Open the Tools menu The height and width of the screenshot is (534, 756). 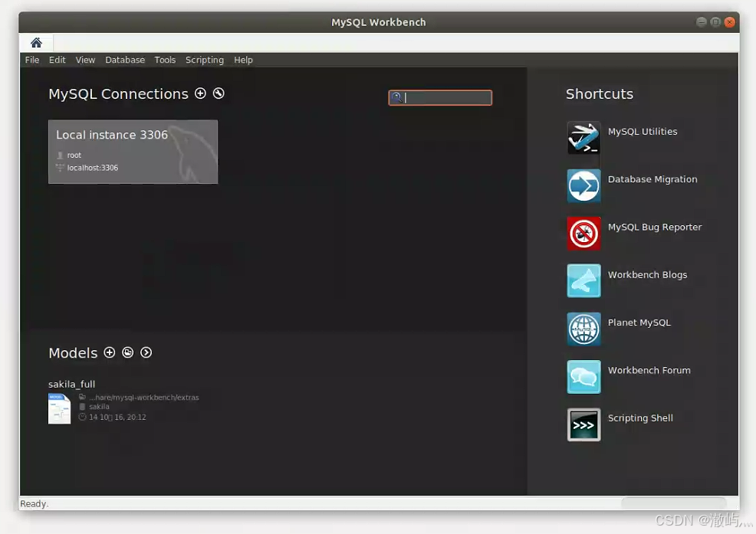(x=165, y=60)
